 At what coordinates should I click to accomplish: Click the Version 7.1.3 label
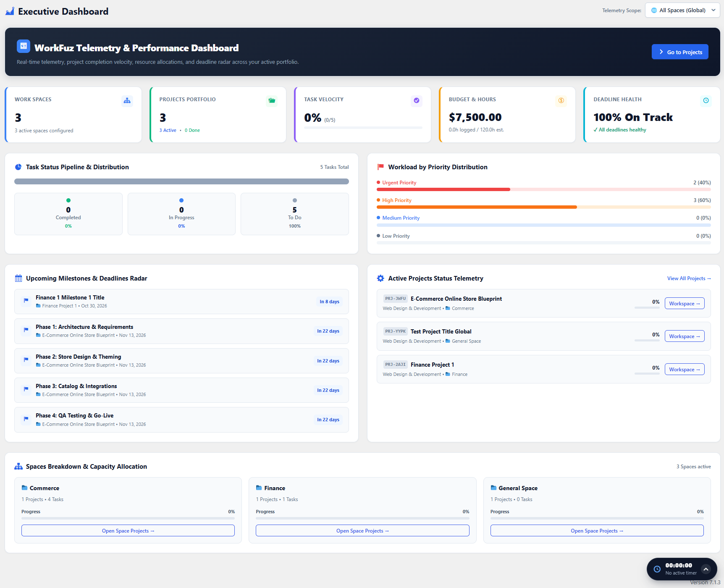click(x=705, y=583)
